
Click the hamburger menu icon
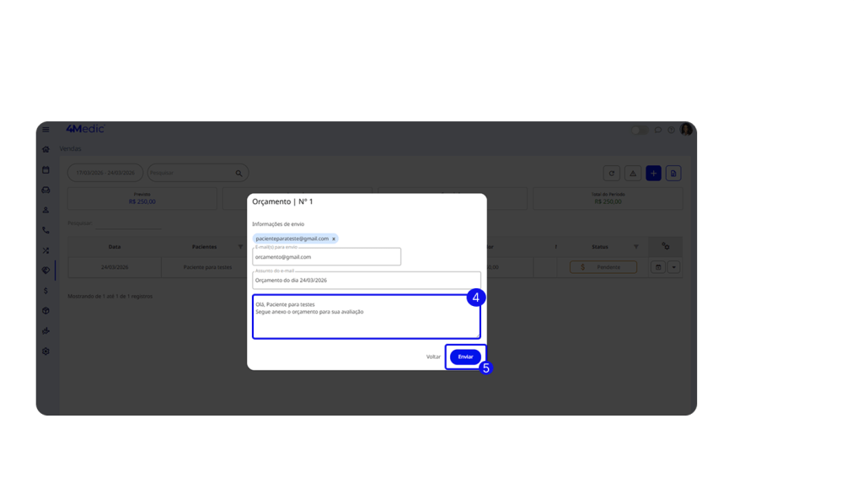point(46,130)
